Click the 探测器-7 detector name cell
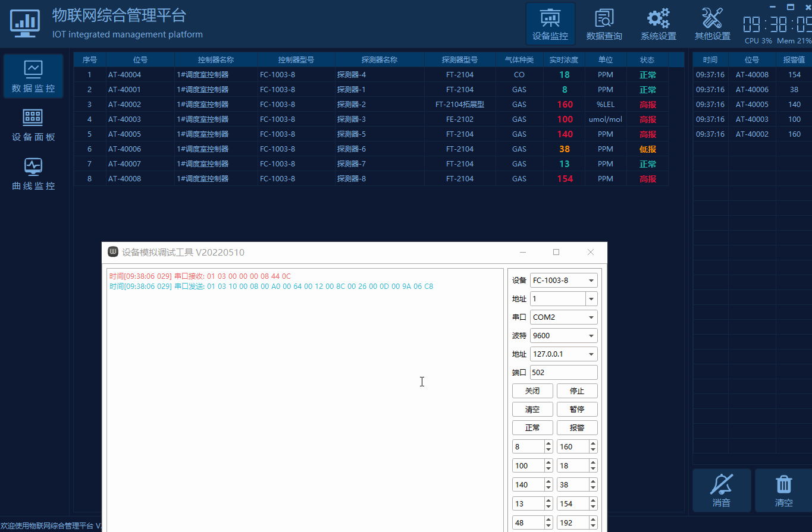Image resolution: width=812 pixels, height=532 pixels. click(x=380, y=164)
